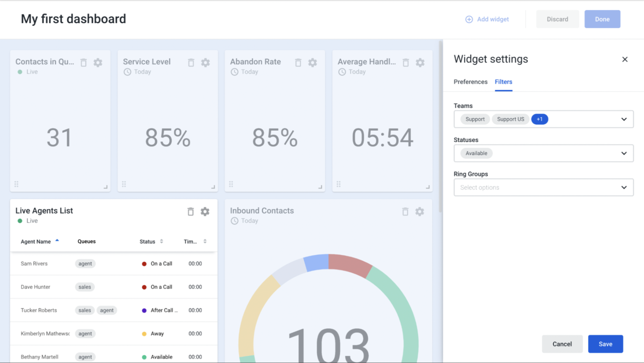This screenshot has height=363, width=644.
Task: Click the agent queue tag for Sam Rivers
Action: point(85,264)
